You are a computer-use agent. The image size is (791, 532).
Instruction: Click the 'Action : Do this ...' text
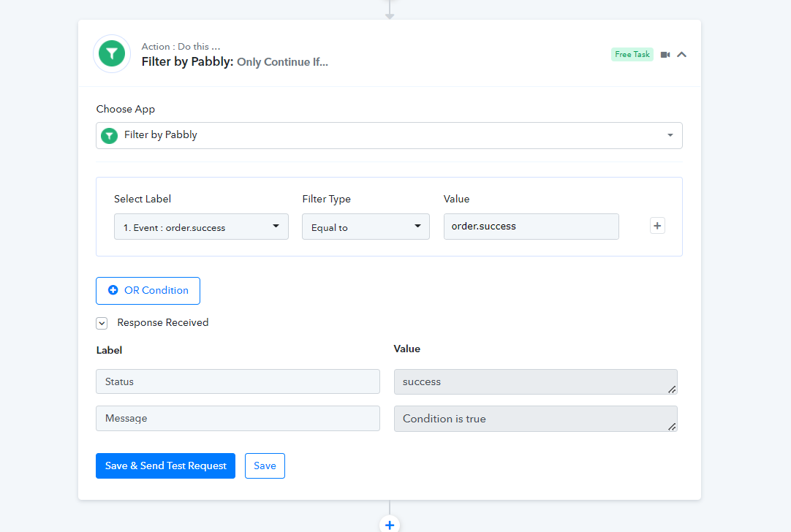coord(181,46)
